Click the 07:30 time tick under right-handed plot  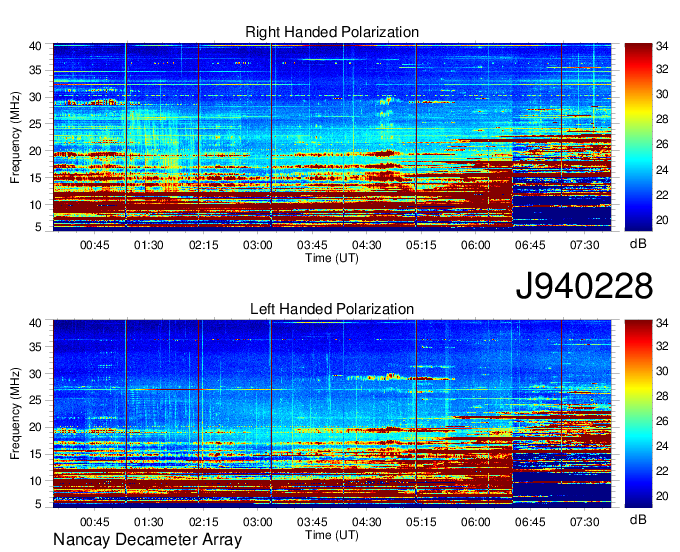coord(585,245)
